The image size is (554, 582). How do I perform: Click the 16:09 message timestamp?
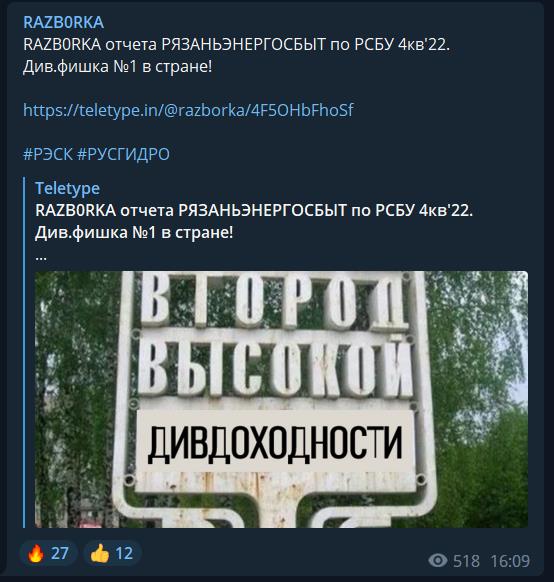[x=510, y=560]
